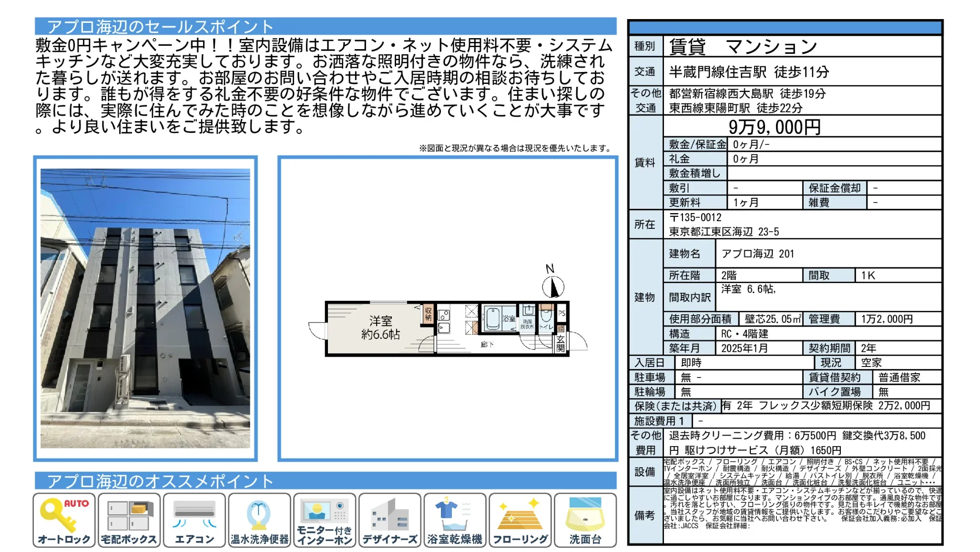Click the rent price 9万9,000円
The width and height of the screenshot is (980, 552).
pos(775,127)
